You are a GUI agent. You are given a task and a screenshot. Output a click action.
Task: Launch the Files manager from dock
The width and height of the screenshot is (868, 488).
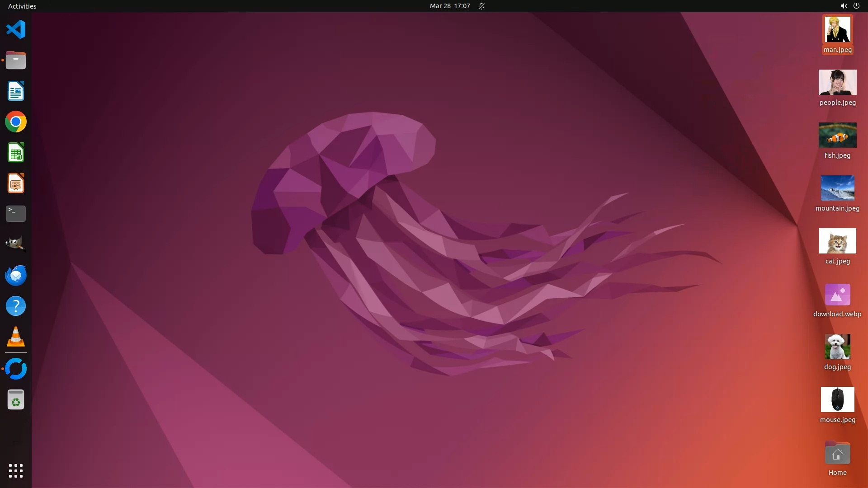16,60
